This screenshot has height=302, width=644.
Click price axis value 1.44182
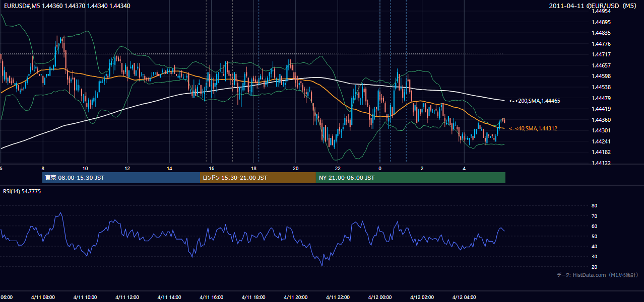coord(601,152)
